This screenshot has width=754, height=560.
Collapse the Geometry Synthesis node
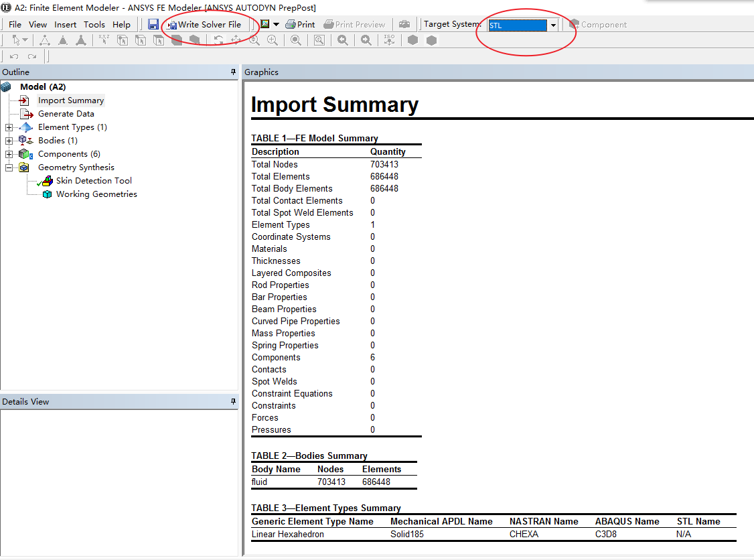coord(9,167)
